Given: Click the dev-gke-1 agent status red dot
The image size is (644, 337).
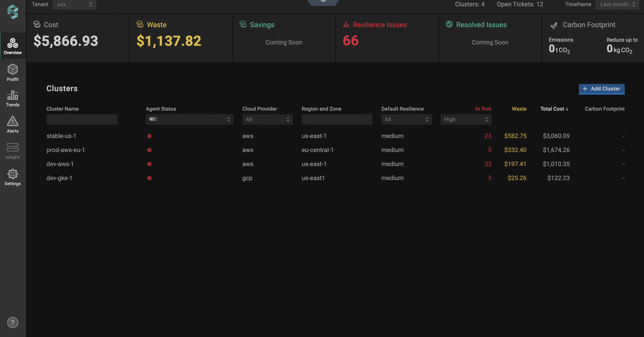Looking at the screenshot, I should pos(149,178).
